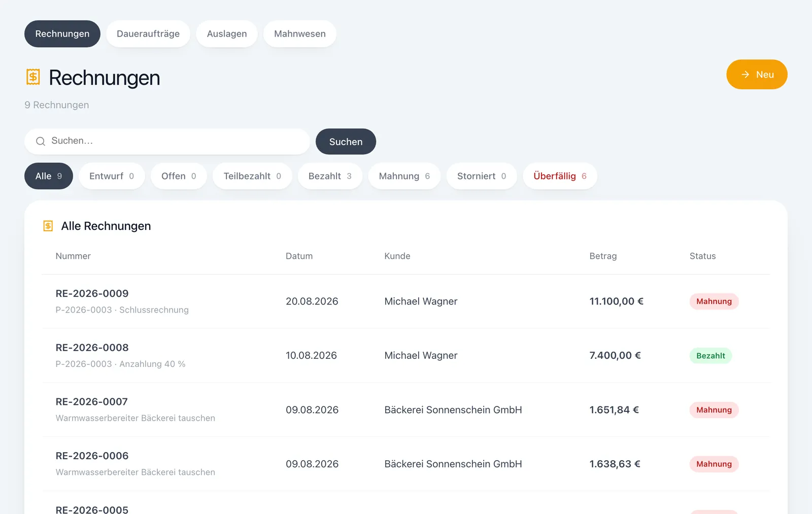The image size is (812, 514).
Task: Click the invoice icon beside Rechnungen heading
Action: pyautogui.click(x=33, y=77)
